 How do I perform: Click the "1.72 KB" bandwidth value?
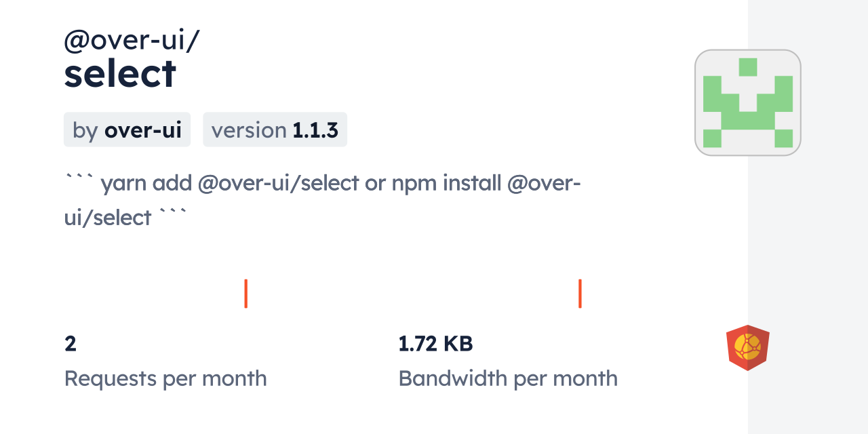(x=435, y=344)
